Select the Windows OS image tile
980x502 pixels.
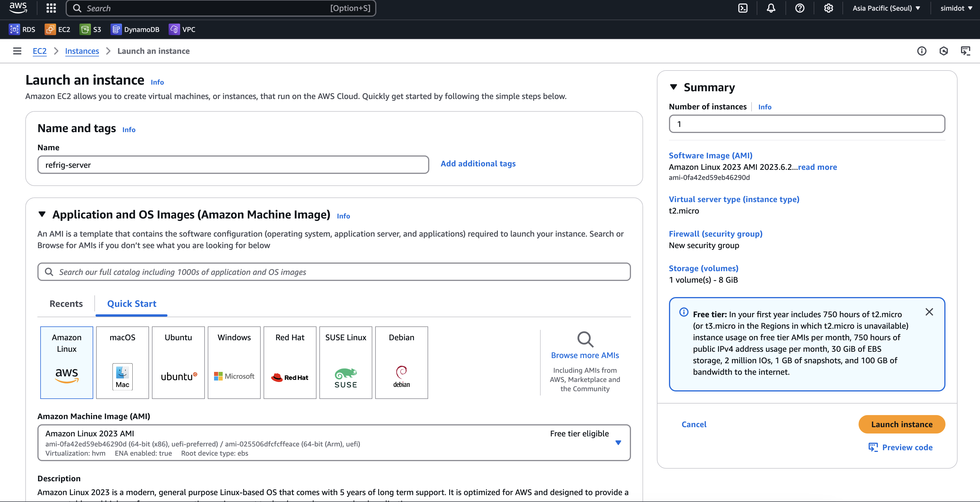tap(234, 362)
